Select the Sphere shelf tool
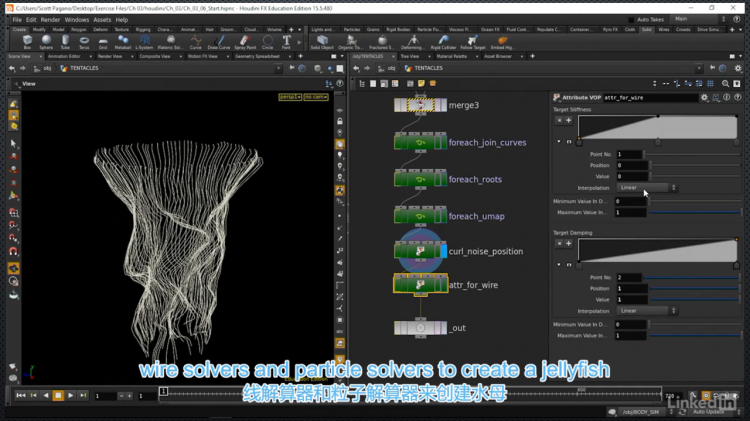The width and height of the screenshot is (750, 421). tap(46, 42)
